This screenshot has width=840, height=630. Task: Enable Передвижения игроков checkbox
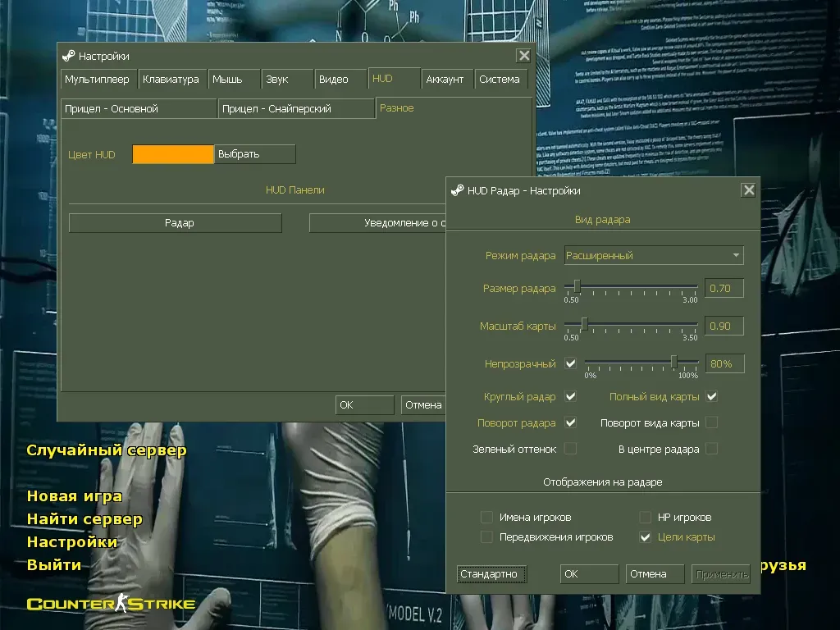pos(486,536)
